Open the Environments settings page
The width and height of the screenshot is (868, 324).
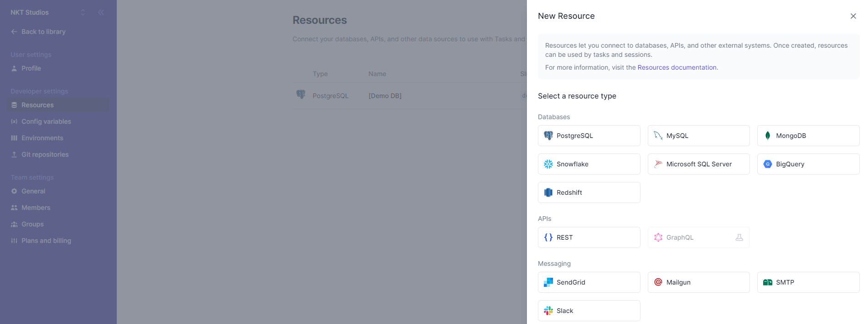coord(58,138)
